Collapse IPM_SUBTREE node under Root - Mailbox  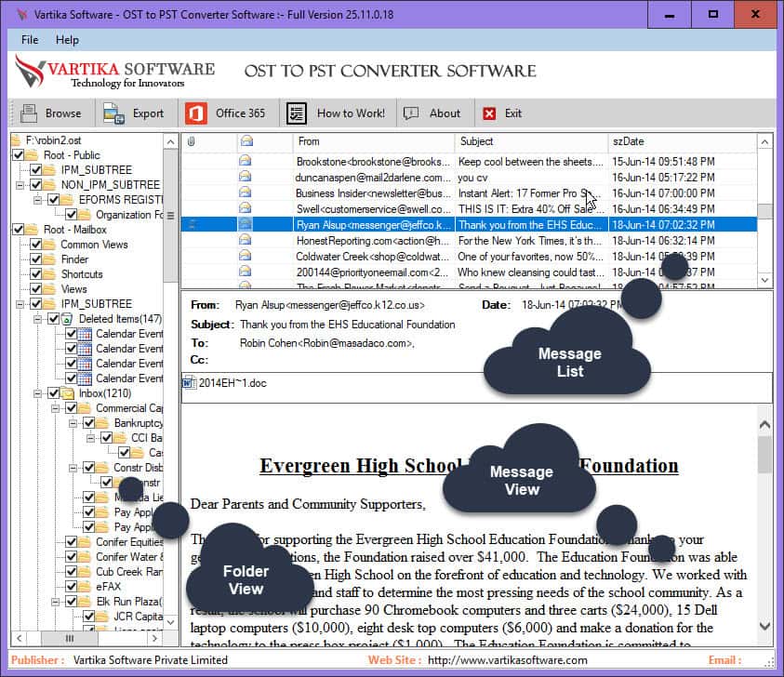coord(20,304)
